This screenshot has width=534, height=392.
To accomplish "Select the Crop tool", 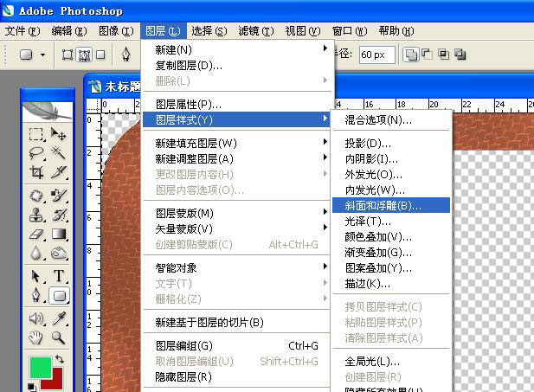I will coord(36,172).
